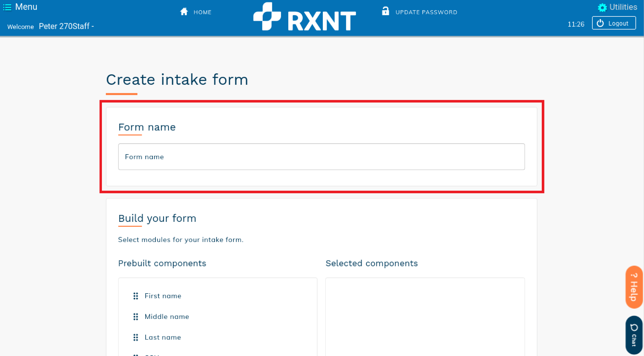Click the Home house icon
Viewport: 644px width, 356px height.
[184, 12]
